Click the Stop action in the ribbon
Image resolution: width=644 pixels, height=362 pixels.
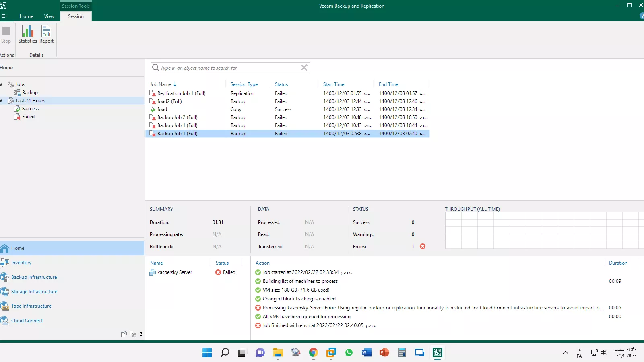click(x=6, y=34)
